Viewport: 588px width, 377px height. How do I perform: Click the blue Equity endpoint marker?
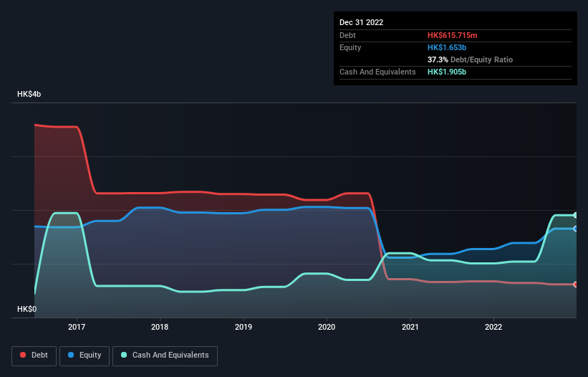pyautogui.click(x=576, y=229)
